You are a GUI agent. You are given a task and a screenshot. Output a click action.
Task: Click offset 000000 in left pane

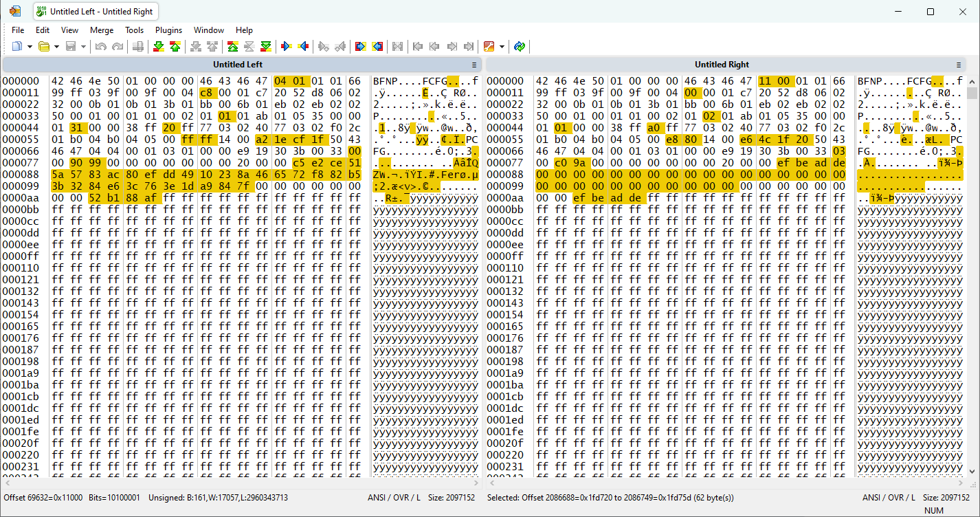22,81
